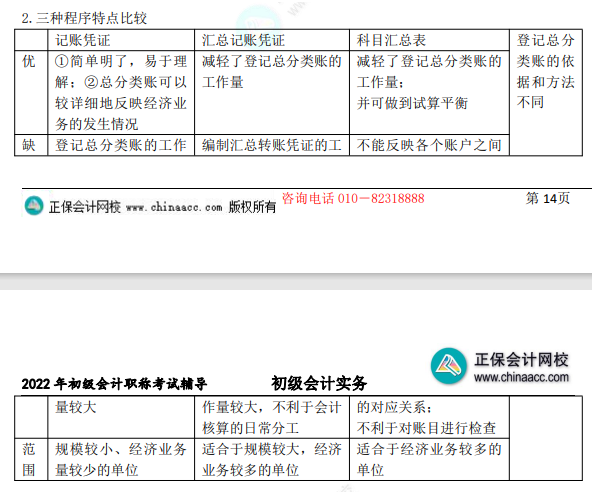Screen dimensions: 592x492
Task: Click the page number '第 14页'
Action: coord(547,198)
